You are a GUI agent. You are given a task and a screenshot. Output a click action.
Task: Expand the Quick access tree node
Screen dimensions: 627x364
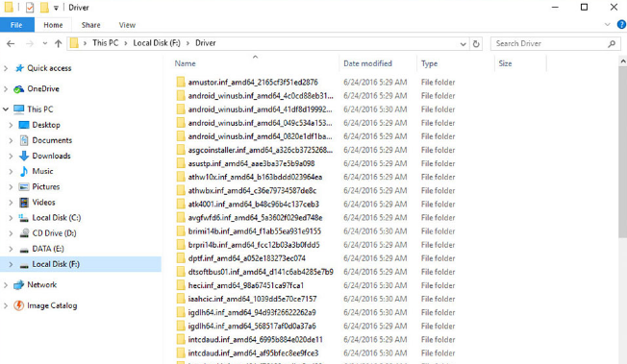6,68
